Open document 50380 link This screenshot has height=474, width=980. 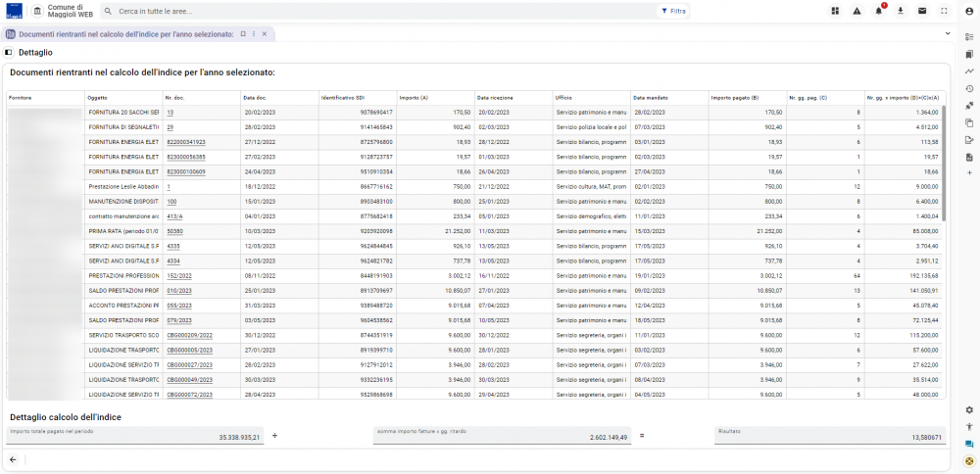coord(174,231)
